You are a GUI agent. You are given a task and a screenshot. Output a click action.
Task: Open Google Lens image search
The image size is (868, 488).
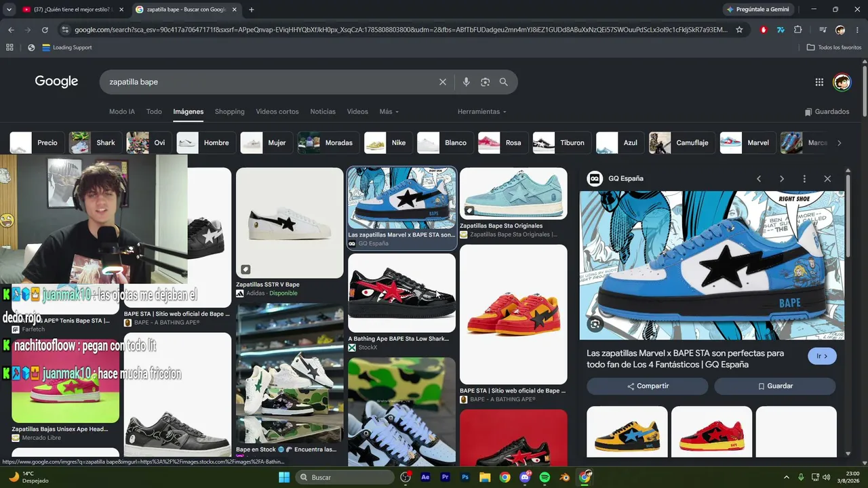pyautogui.click(x=485, y=82)
